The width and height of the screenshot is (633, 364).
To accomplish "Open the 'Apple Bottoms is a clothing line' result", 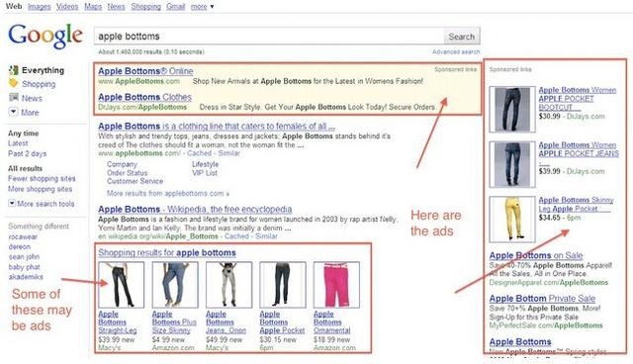I will (217, 126).
